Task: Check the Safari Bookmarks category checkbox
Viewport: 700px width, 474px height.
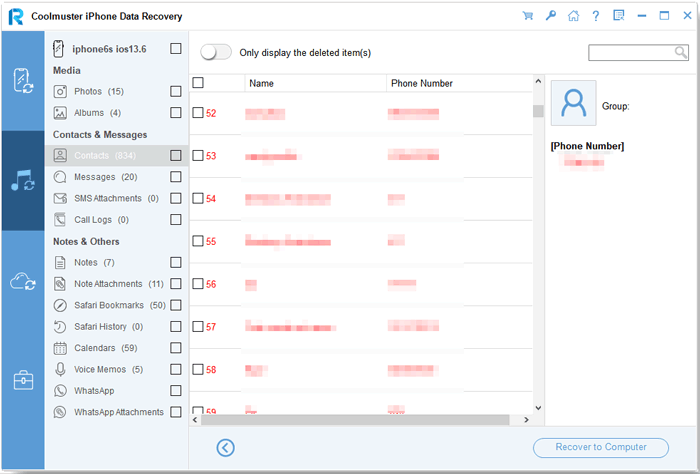Action: 176,305
